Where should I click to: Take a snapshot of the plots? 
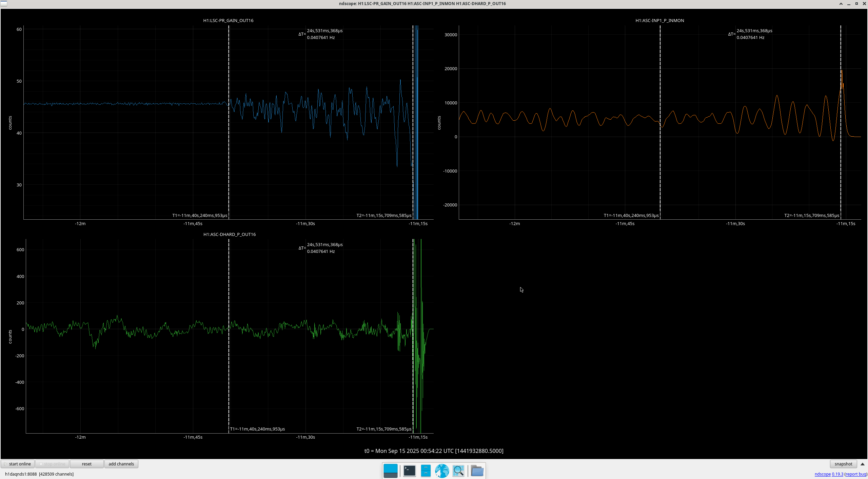click(843, 464)
